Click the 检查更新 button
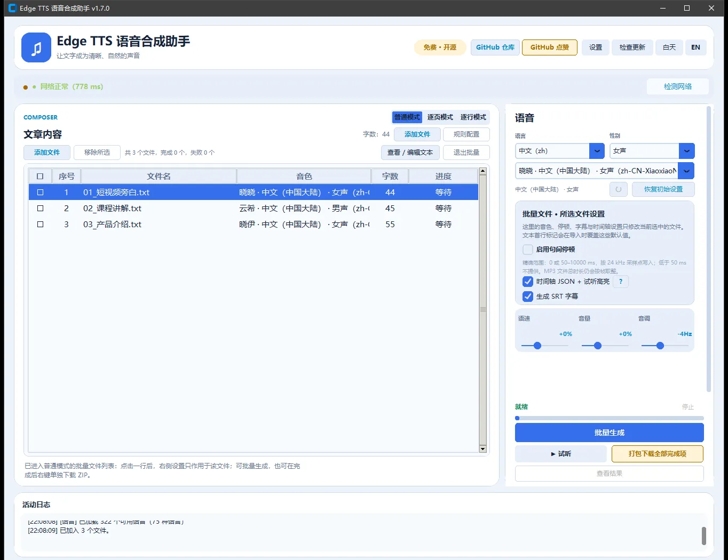 click(632, 47)
